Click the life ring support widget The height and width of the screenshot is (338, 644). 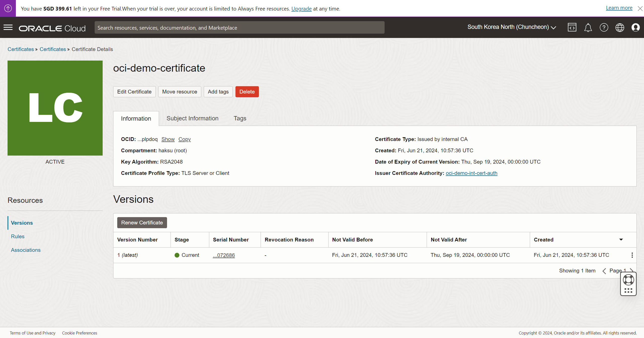628,280
